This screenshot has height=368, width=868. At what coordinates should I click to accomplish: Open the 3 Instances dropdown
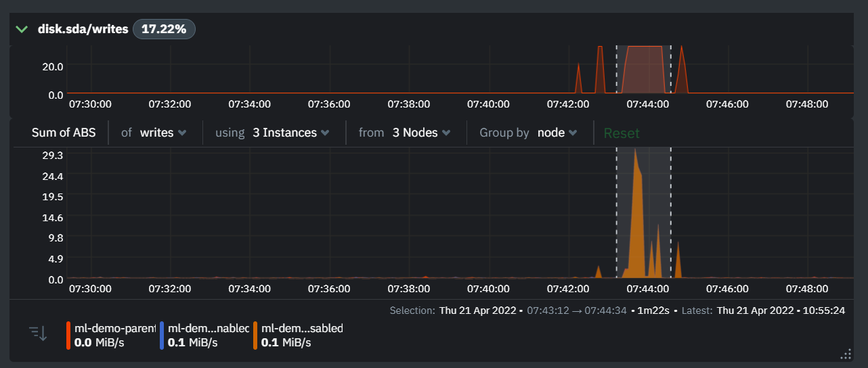click(290, 133)
